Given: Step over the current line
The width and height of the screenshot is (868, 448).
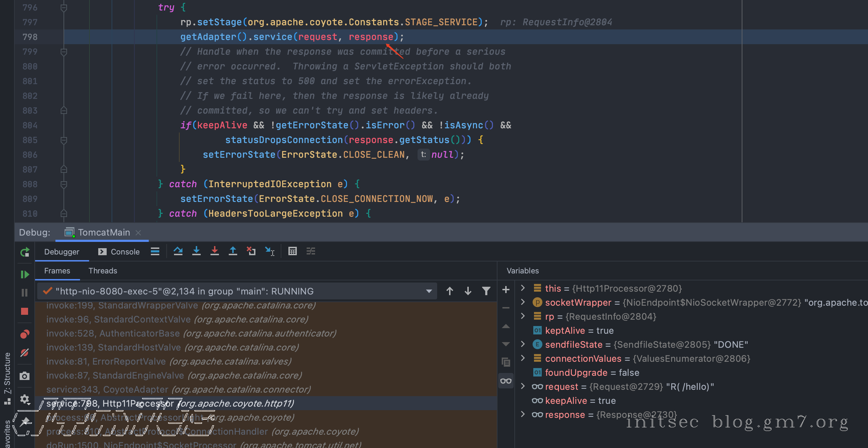Looking at the screenshot, I should coord(178,251).
